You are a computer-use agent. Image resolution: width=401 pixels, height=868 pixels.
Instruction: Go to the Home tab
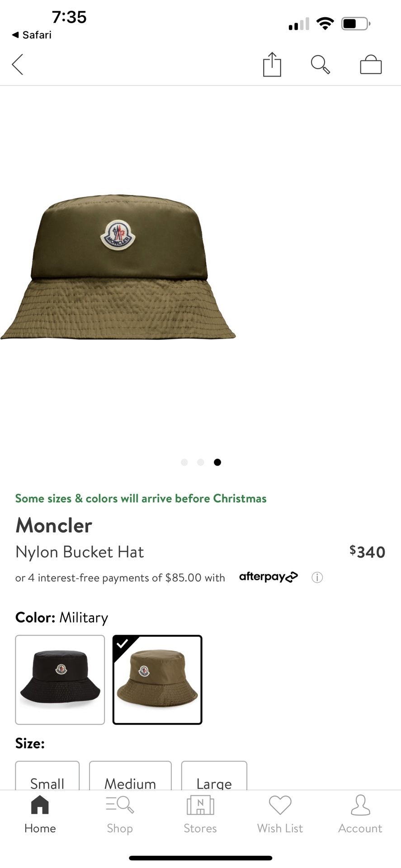[40, 814]
